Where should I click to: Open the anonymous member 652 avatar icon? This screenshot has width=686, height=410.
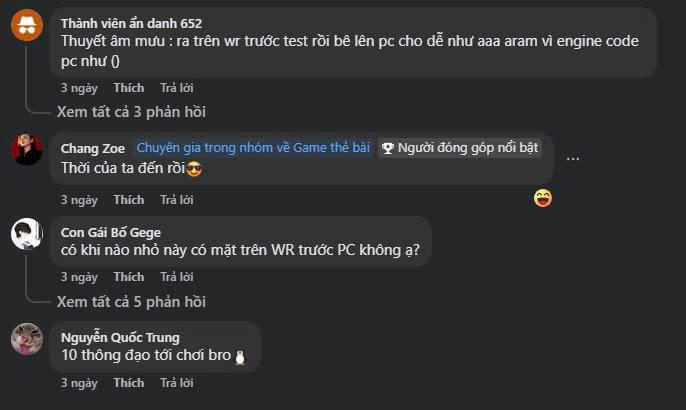(x=27, y=25)
